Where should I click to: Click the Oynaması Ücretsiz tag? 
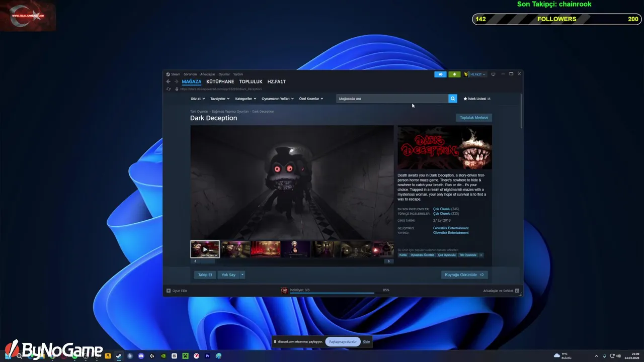pyautogui.click(x=422, y=255)
